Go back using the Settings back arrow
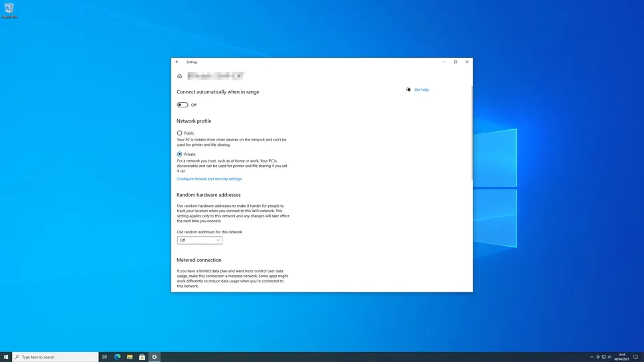Screen dimensions: 644x362 [x=177, y=62]
